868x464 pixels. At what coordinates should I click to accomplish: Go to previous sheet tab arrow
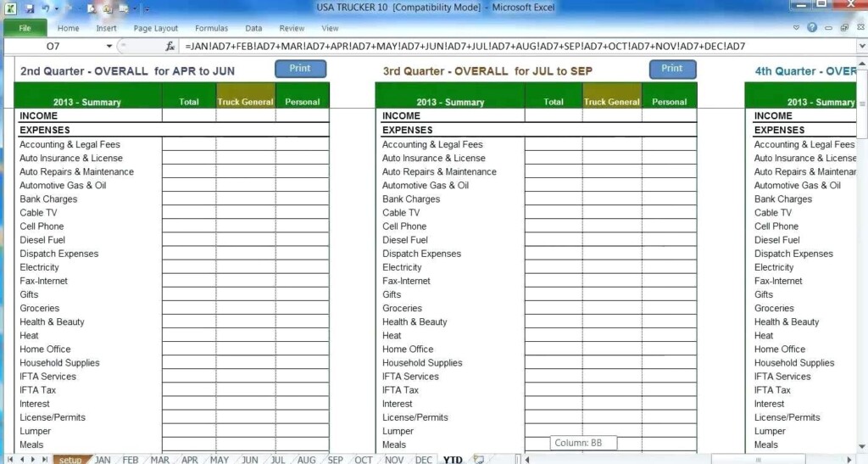click(22, 460)
